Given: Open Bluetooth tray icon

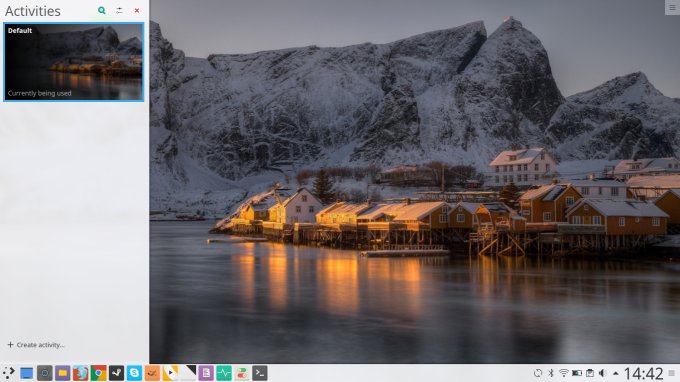Looking at the screenshot, I should click(x=551, y=373).
